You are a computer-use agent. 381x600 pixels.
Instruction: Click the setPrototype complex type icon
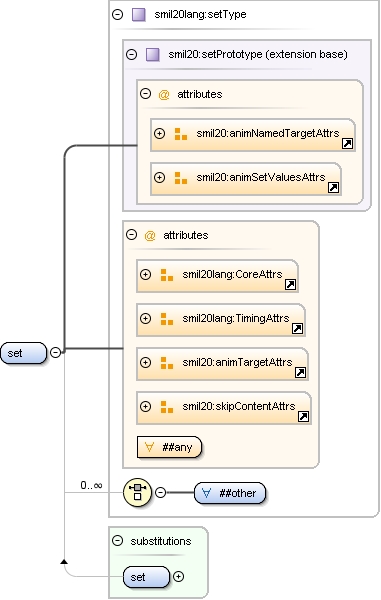click(x=153, y=54)
